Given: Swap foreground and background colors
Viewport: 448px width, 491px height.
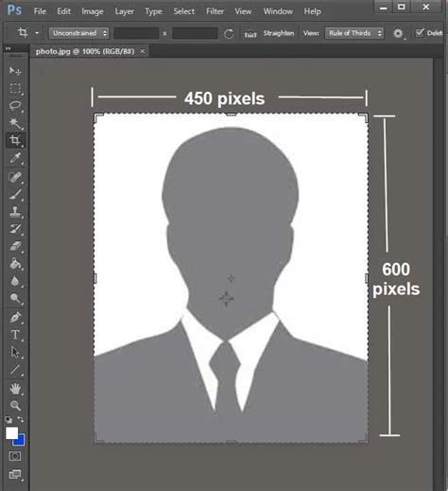Looking at the screenshot, I should pyautogui.click(x=21, y=419).
